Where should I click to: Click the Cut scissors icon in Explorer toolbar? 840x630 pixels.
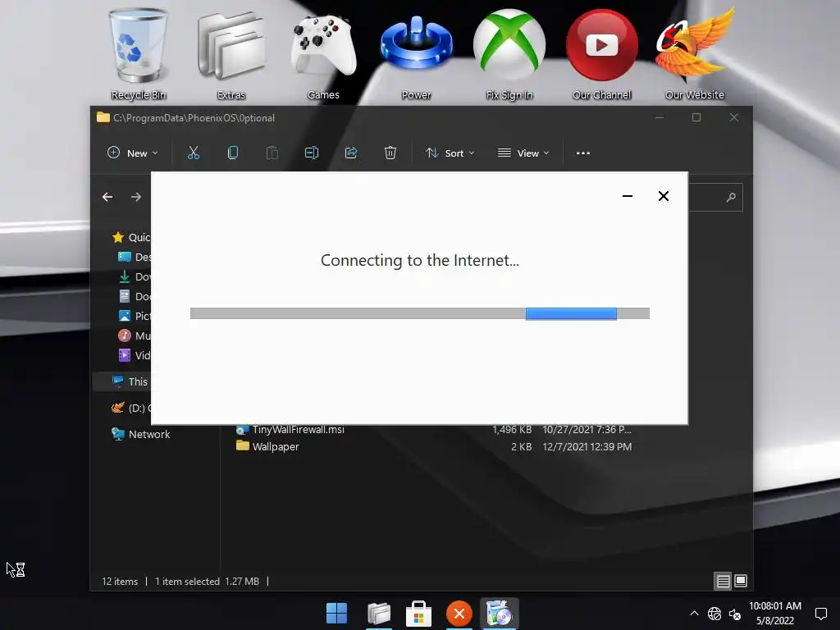coord(194,153)
